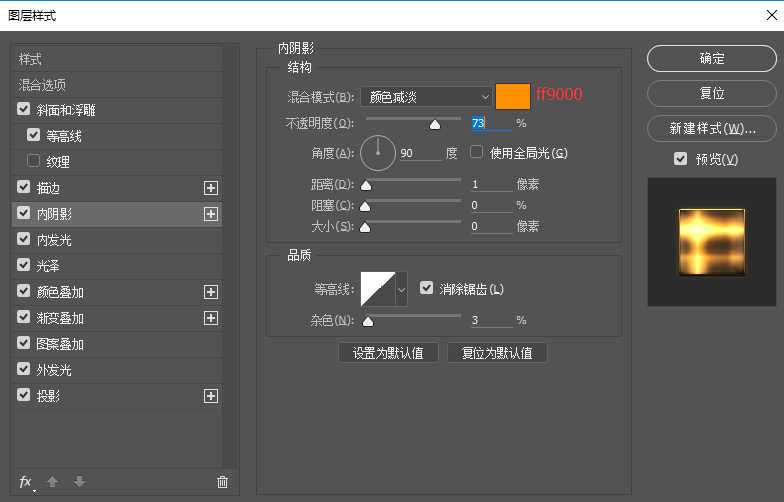Click the trash icon to delete effect
The width and height of the screenshot is (784, 502).
(222, 482)
